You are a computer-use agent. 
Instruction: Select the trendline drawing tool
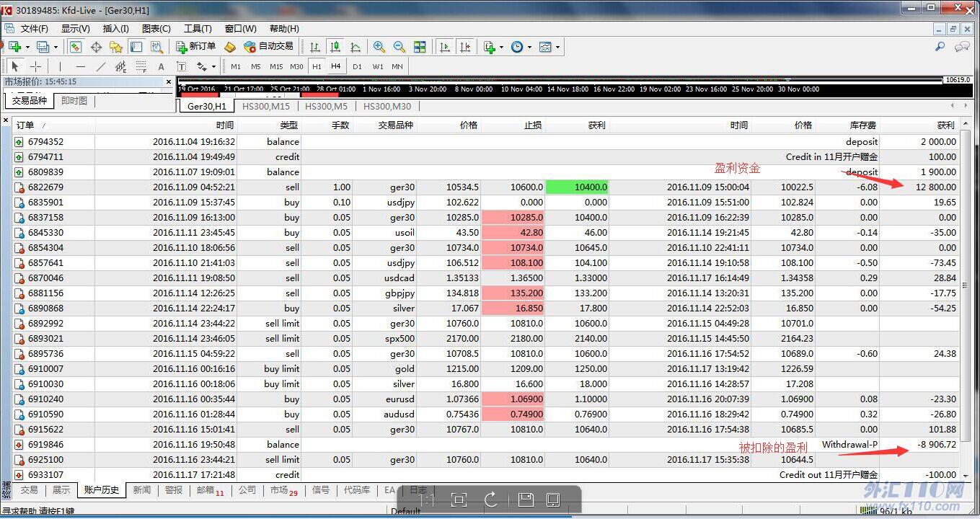pyautogui.click(x=101, y=66)
